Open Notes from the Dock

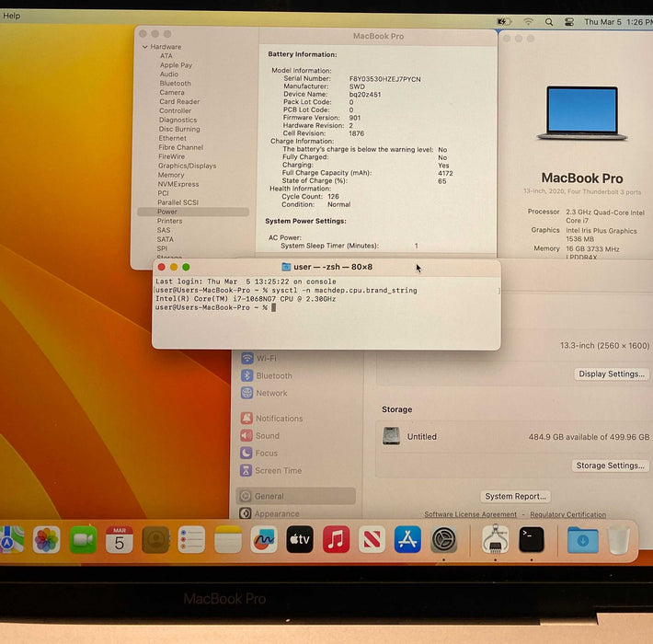click(x=228, y=539)
